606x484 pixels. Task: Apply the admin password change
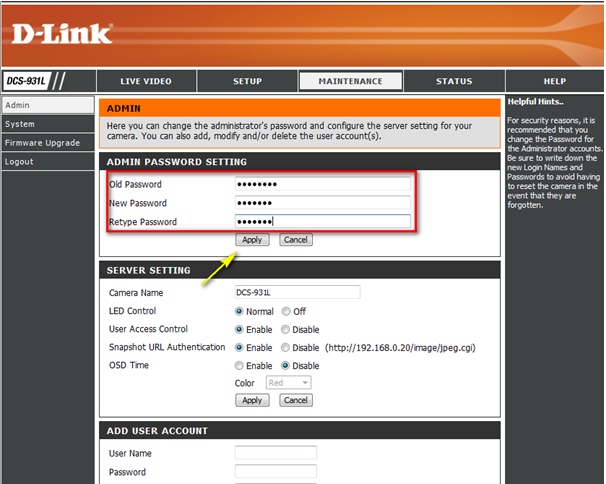tap(252, 240)
